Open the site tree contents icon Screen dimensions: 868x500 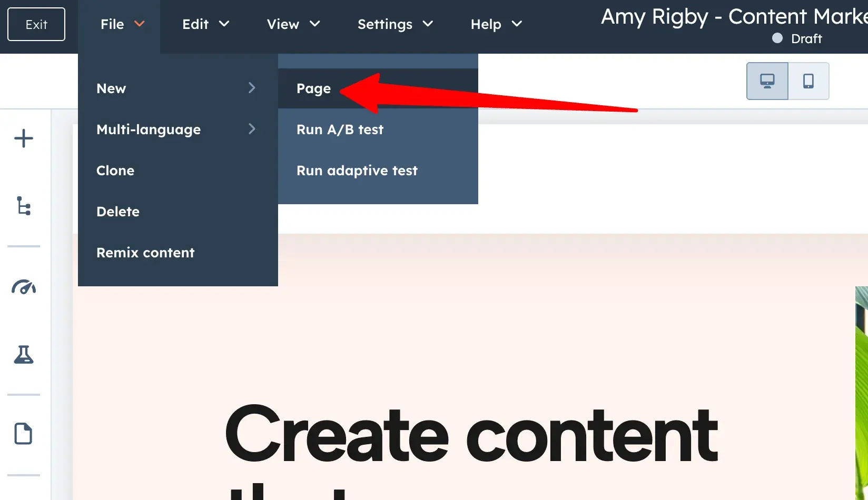point(24,206)
